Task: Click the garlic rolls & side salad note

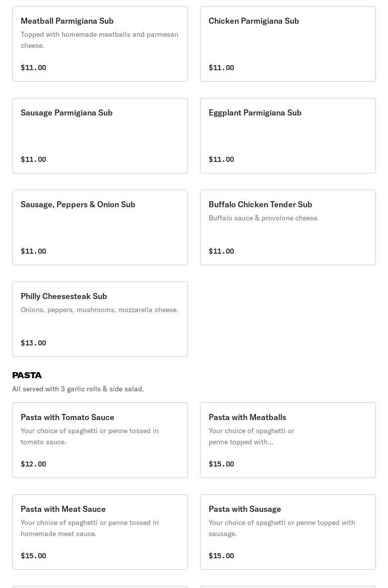Action: pyautogui.click(x=78, y=389)
